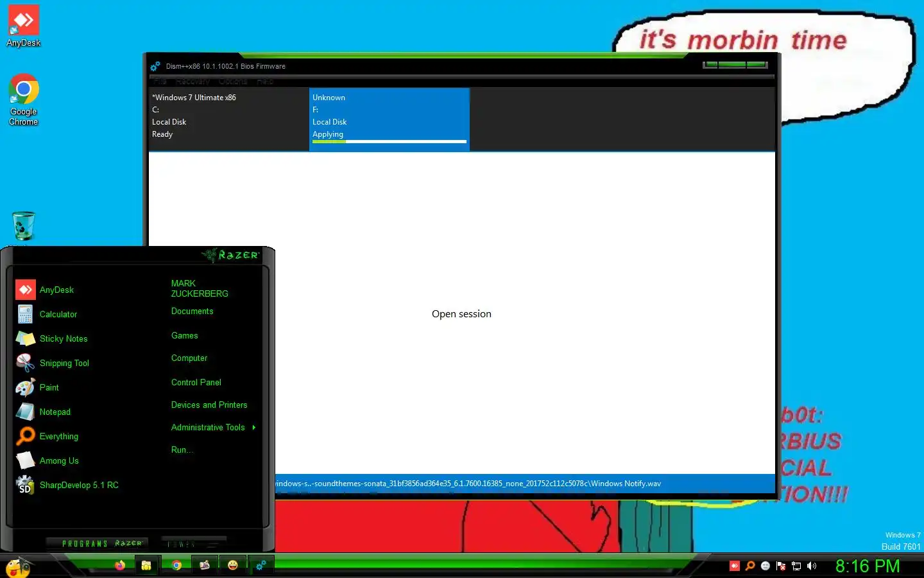The height and width of the screenshot is (578, 924).
Task: Click the white face tray icon
Action: pyautogui.click(x=766, y=566)
